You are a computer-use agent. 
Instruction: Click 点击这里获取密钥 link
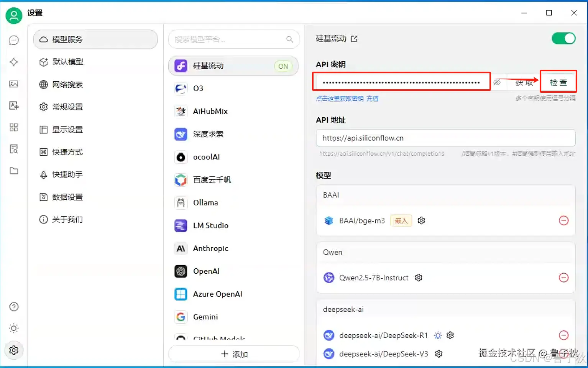click(340, 99)
